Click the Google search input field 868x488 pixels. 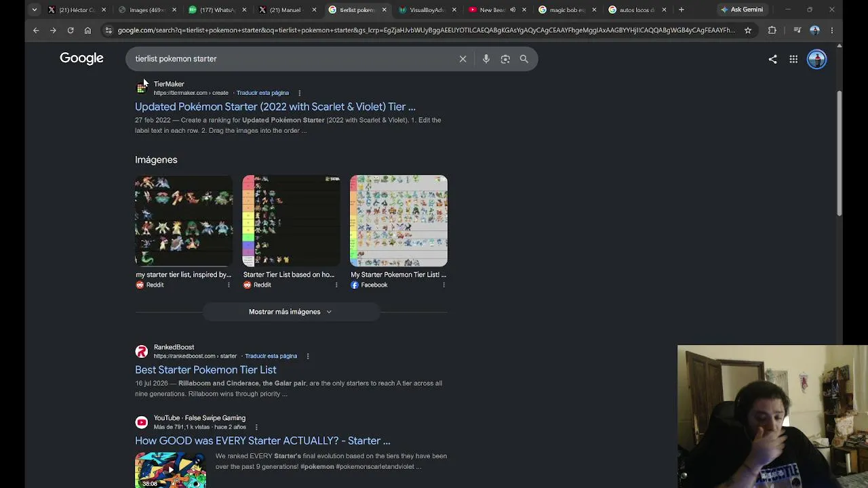292,59
